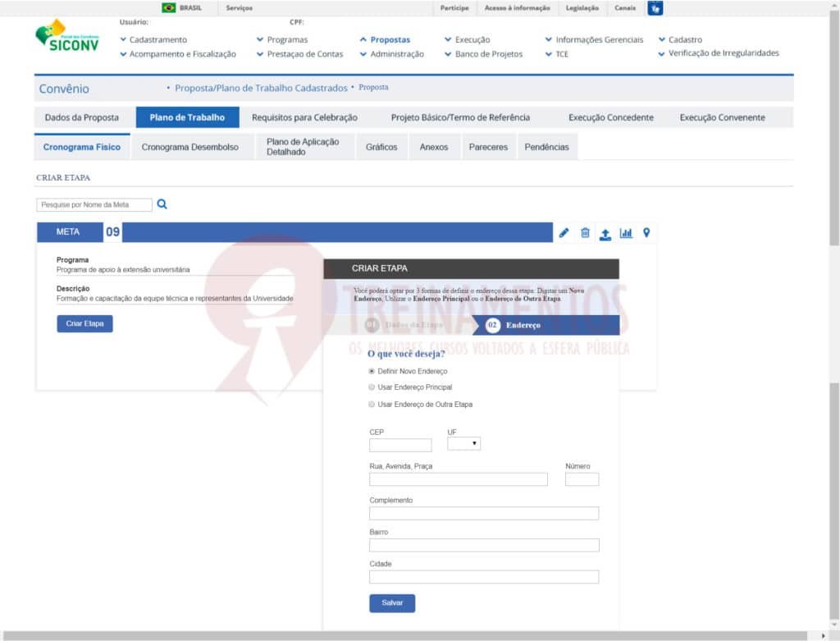This screenshot has height=641, width=840.
Task: Click the location pin icon
Action: (646, 233)
